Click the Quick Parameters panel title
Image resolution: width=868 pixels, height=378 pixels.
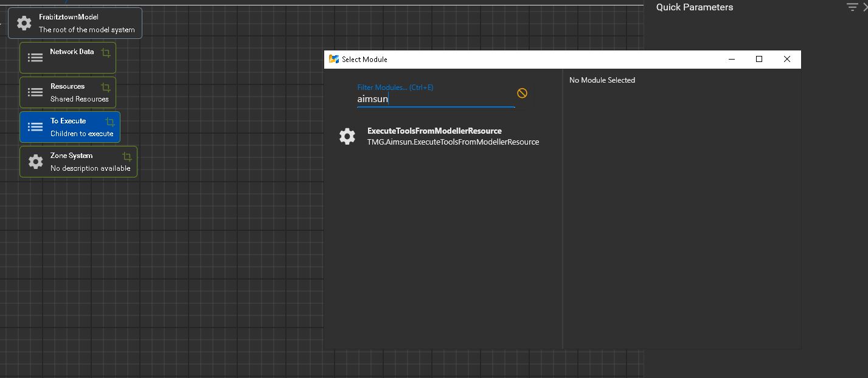tap(695, 7)
